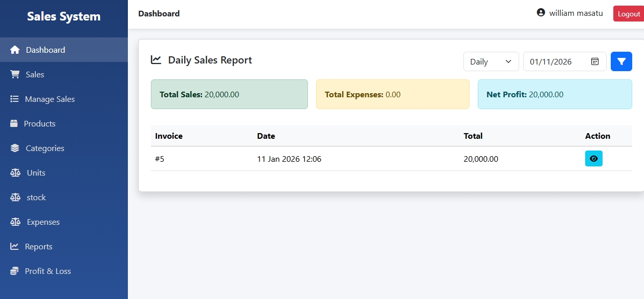Click the green Total Sales card
The height and width of the screenshot is (299, 644).
[229, 94]
